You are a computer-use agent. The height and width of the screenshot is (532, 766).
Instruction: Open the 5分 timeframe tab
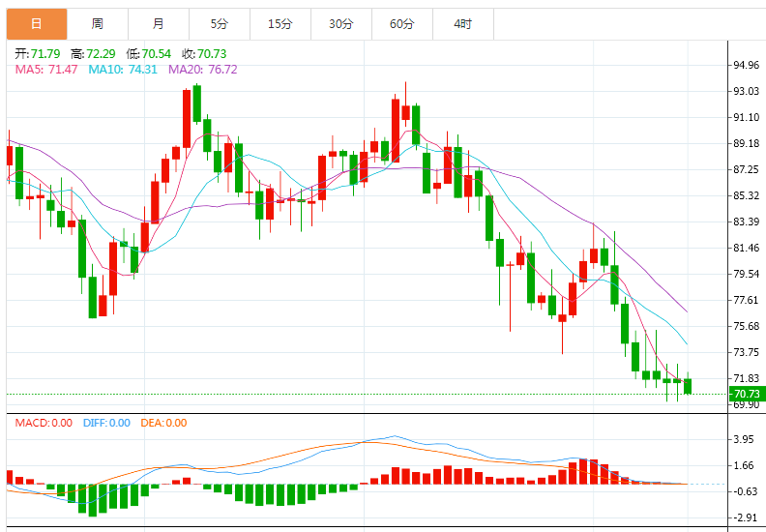click(x=220, y=24)
